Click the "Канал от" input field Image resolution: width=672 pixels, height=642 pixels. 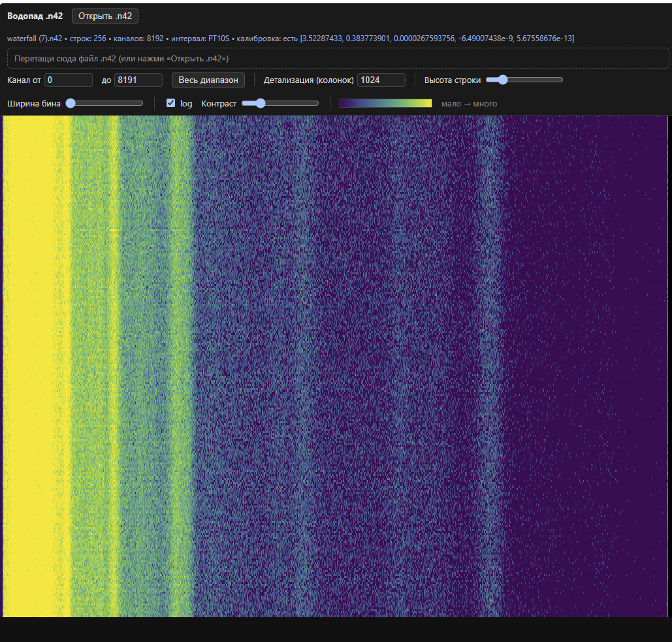click(69, 80)
